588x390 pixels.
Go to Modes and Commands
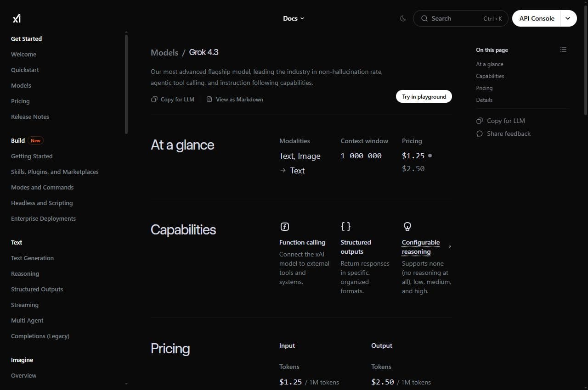(42, 187)
